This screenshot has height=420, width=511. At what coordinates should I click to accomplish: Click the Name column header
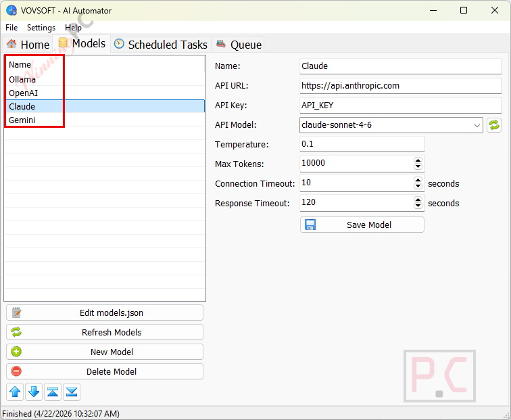point(105,64)
